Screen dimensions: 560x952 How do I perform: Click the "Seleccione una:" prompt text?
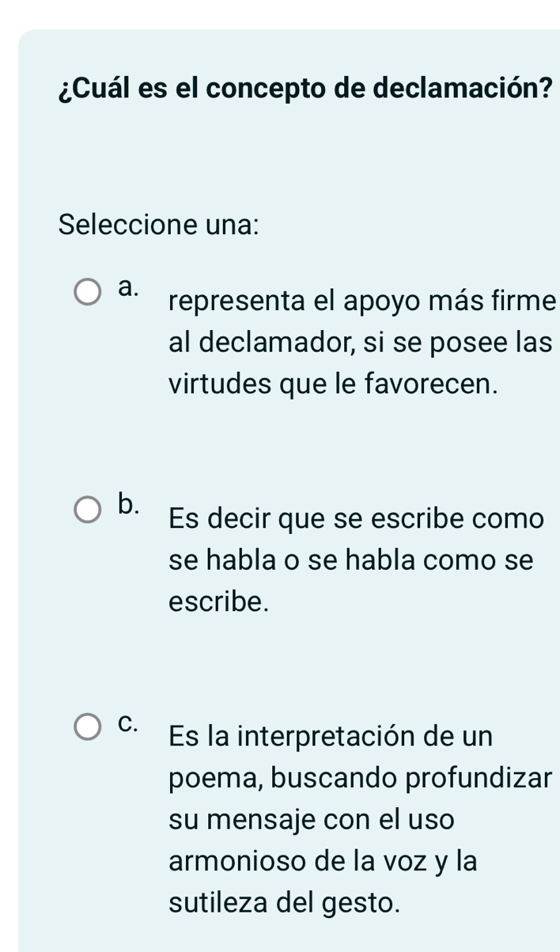[x=159, y=224]
